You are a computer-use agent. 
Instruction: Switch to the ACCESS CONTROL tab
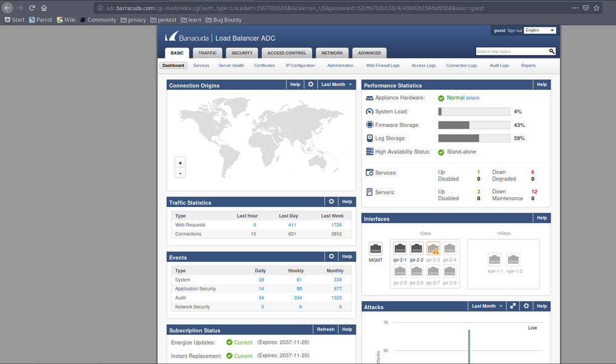click(x=287, y=53)
